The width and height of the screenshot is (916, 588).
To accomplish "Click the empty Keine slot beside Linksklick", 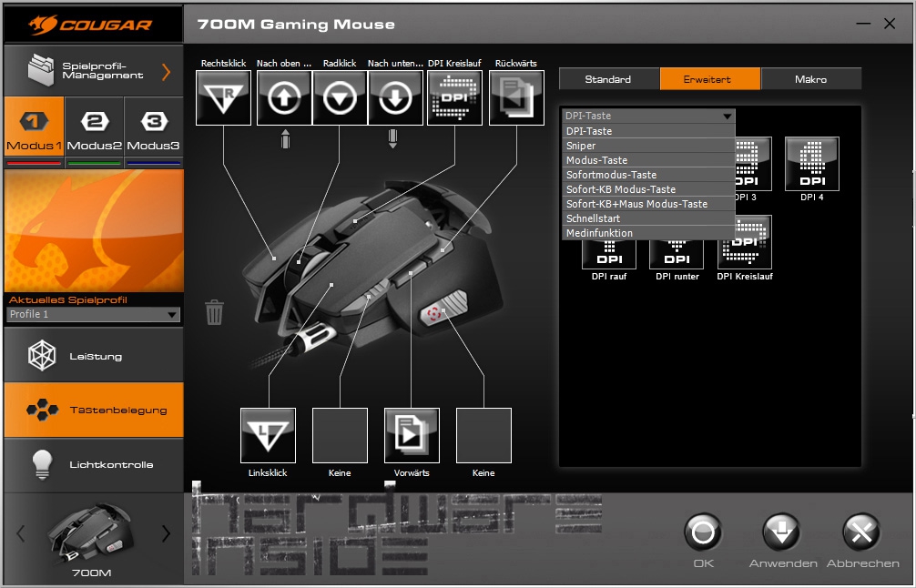I will point(340,436).
